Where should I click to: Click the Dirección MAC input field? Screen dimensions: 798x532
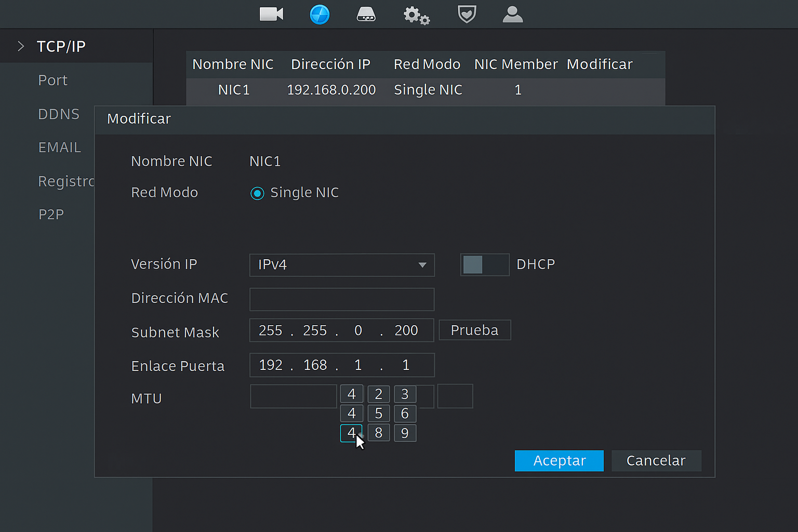342,299
